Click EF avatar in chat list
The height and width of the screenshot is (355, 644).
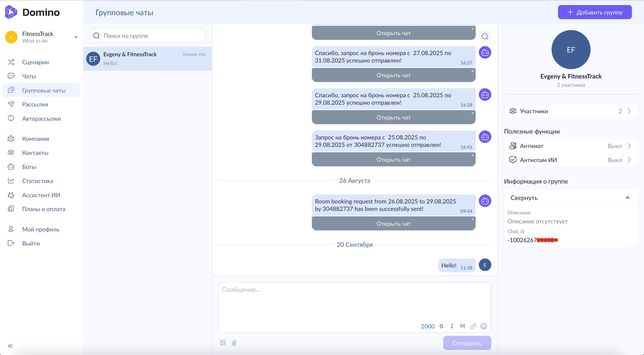(93, 59)
